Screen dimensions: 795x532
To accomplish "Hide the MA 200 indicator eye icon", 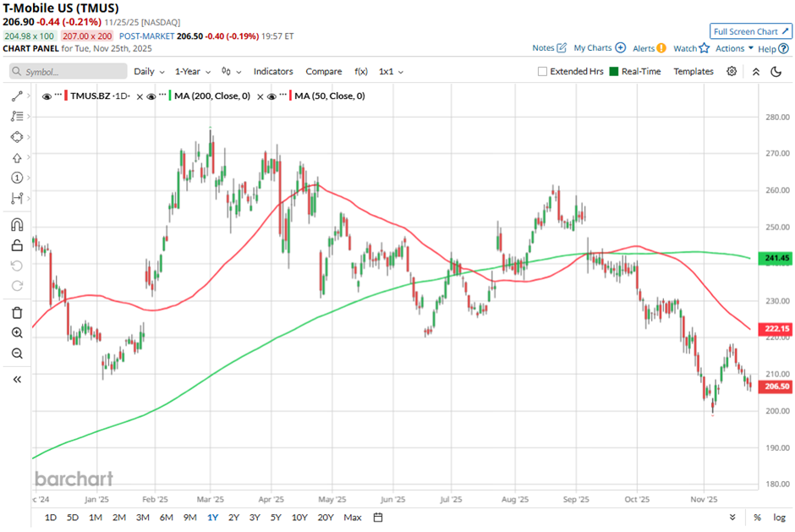I will click(x=151, y=96).
